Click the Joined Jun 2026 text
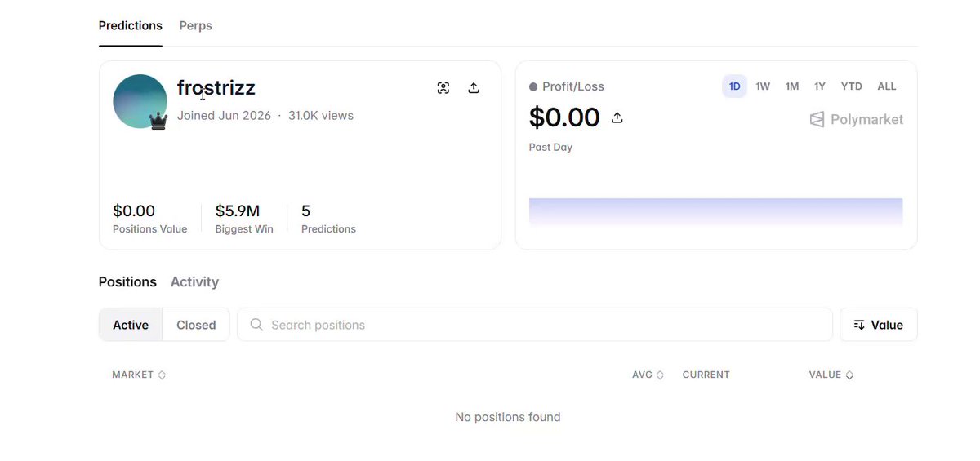Screen dimensions: 980x461 (224, 116)
